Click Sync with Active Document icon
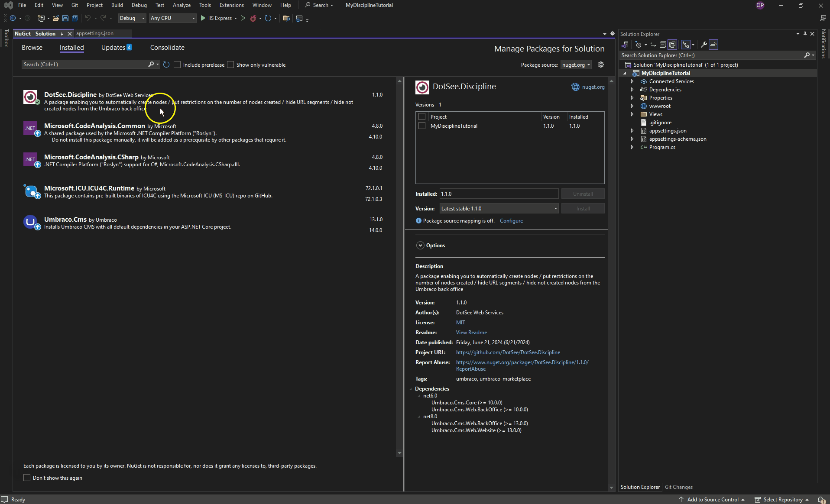This screenshot has height=504, width=830. pyautogui.click(x=653, y=45)
